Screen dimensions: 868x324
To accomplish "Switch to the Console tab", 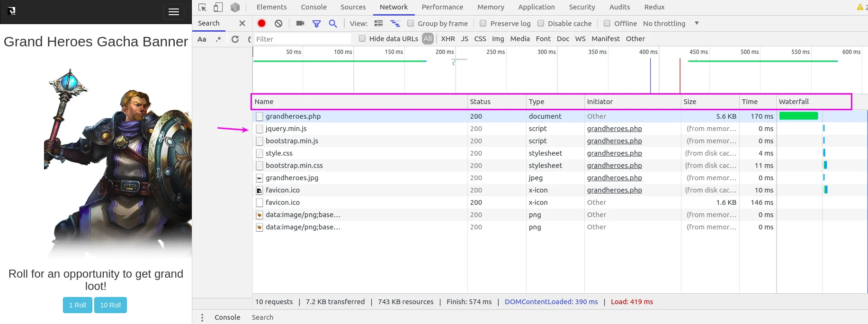I will [313, 7].
